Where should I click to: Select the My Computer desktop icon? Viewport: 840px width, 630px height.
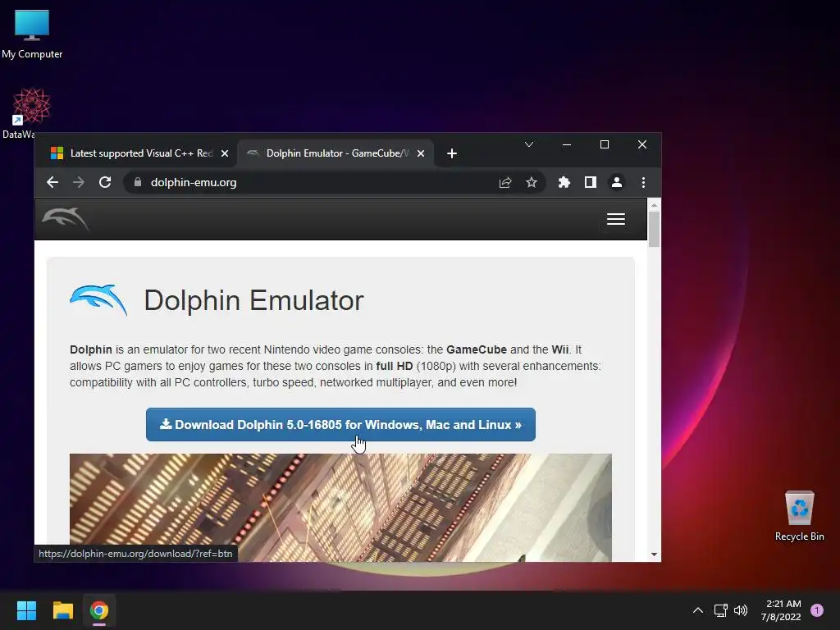tap(32, 34)
